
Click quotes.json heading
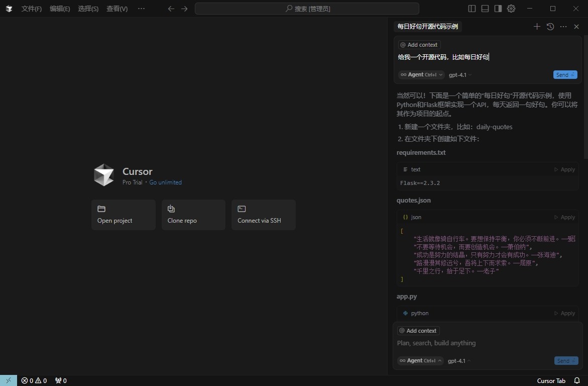413,200
